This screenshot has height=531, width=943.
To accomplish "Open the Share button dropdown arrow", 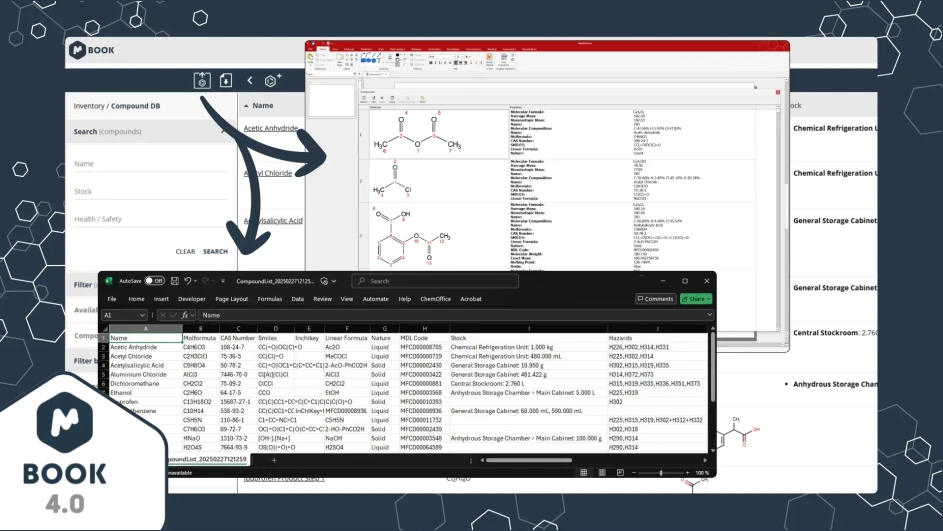I will [709, 299].
